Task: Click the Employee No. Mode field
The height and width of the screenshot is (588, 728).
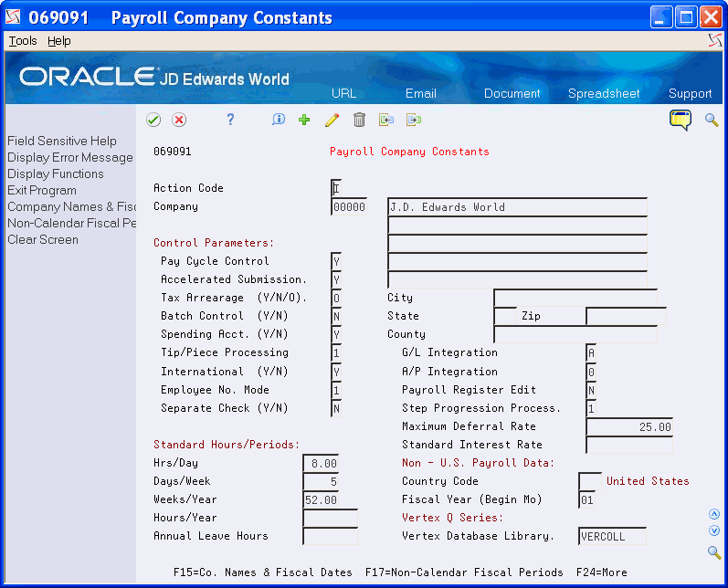Action: (336, 390)
